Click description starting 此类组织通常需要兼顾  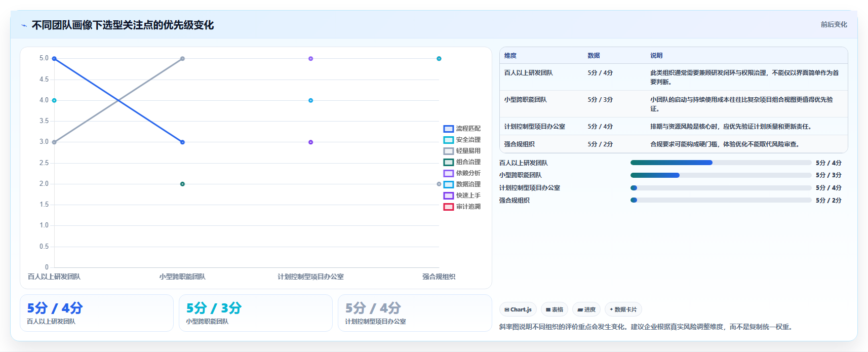744,77
